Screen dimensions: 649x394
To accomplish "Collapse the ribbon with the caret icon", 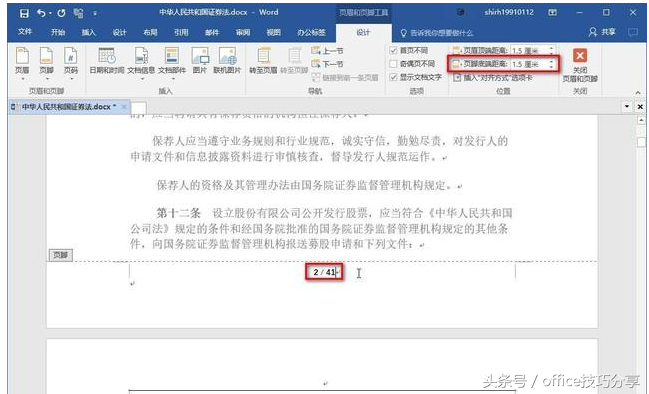I will click(x=638, y=93).
